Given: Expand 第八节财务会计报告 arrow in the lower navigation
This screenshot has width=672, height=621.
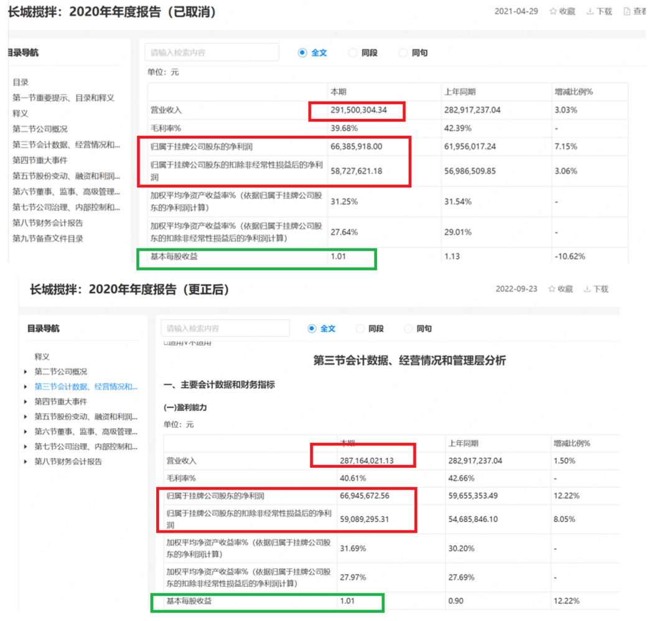Looking at the screenshot, I should point(26,462).
